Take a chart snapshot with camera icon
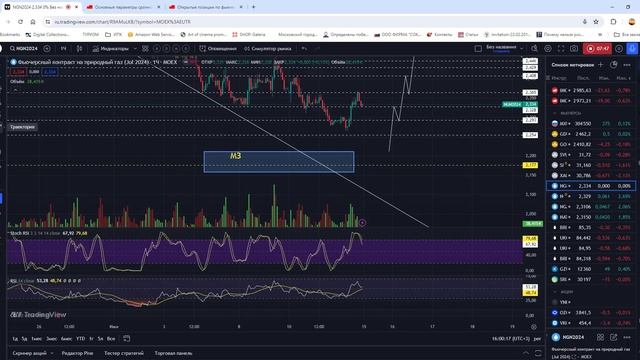Image resolution: width=640 pixels, height=360 pixels. (574, 49)
